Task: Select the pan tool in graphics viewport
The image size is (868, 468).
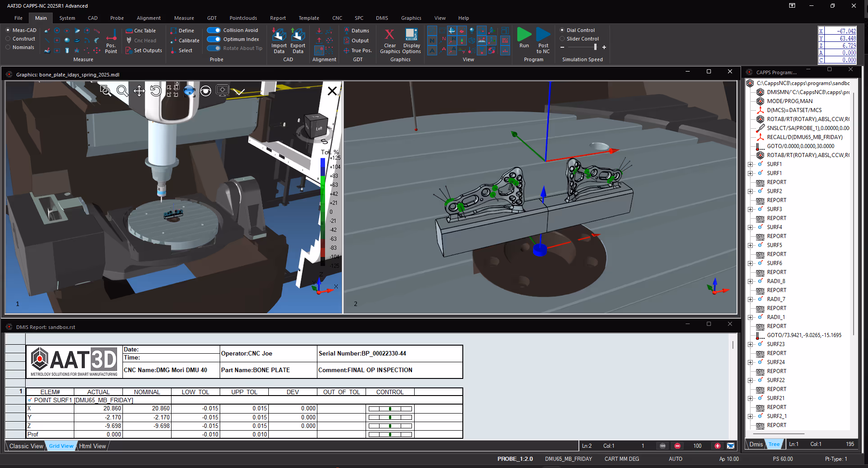Action: click(139, 91)
